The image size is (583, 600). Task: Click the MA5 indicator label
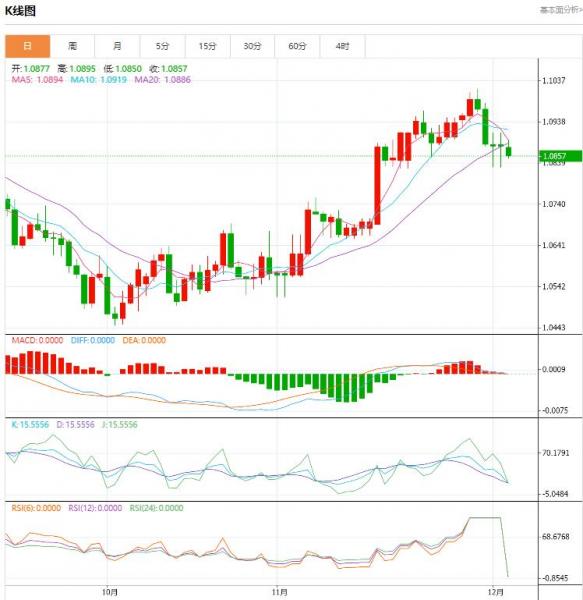pos(37,80)
